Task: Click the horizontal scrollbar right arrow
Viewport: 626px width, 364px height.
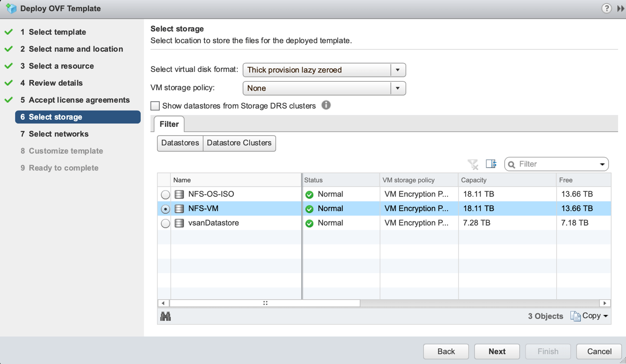Action: 605,303
